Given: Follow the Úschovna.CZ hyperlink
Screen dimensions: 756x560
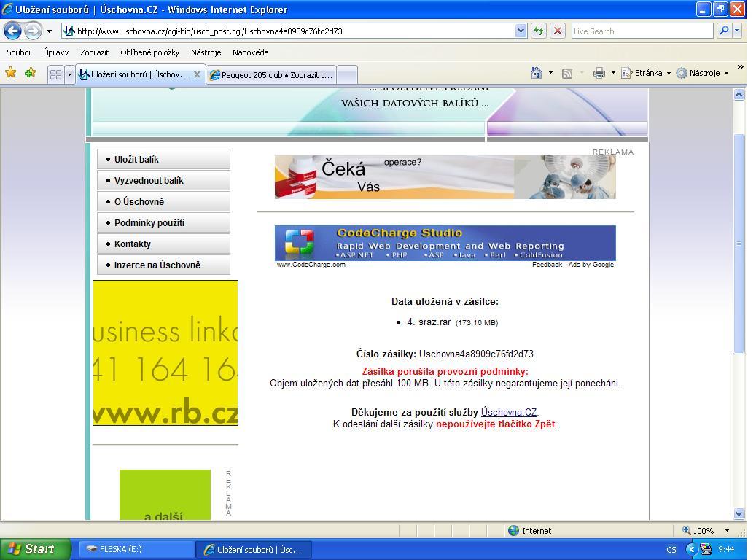Looking at the screenshot, I should (x=509, y=412).
